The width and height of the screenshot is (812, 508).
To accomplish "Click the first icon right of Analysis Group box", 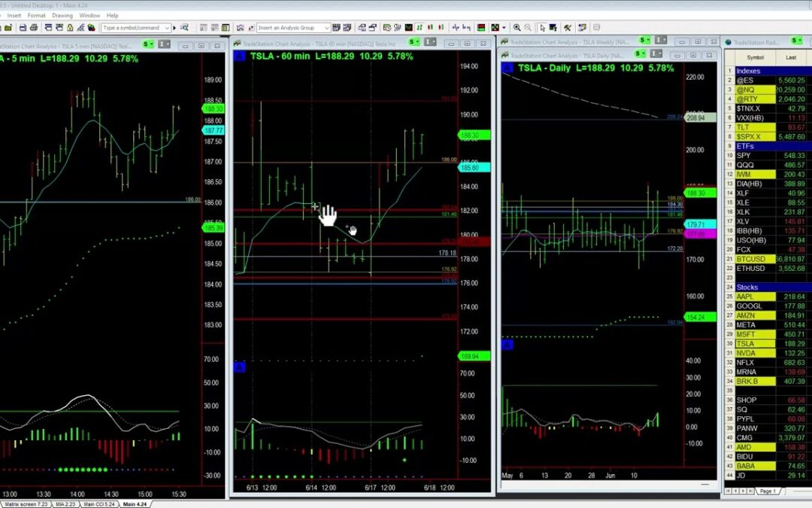I will 337,28.
